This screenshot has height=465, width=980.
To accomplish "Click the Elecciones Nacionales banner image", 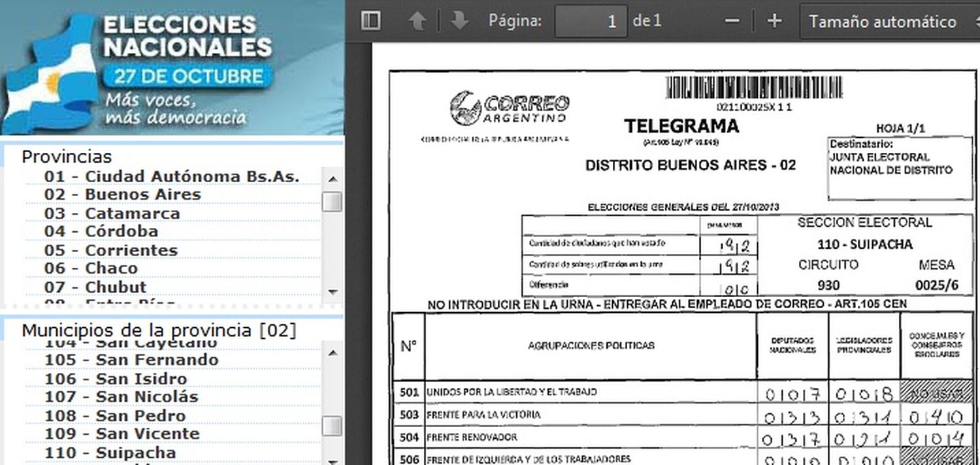I will (x=172, y=67).
